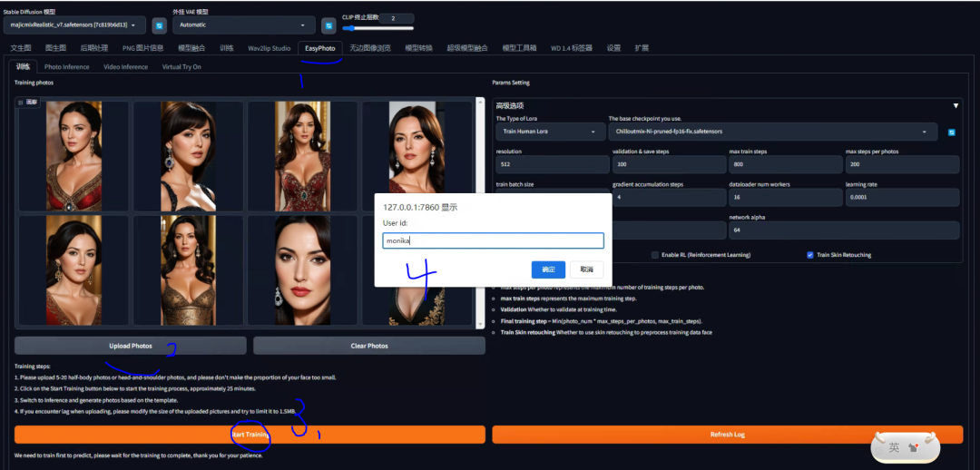This screenshot has height=470, width=980.
Task: Switch to Virtual Try On sub-tab
Action: click(181, 67)
